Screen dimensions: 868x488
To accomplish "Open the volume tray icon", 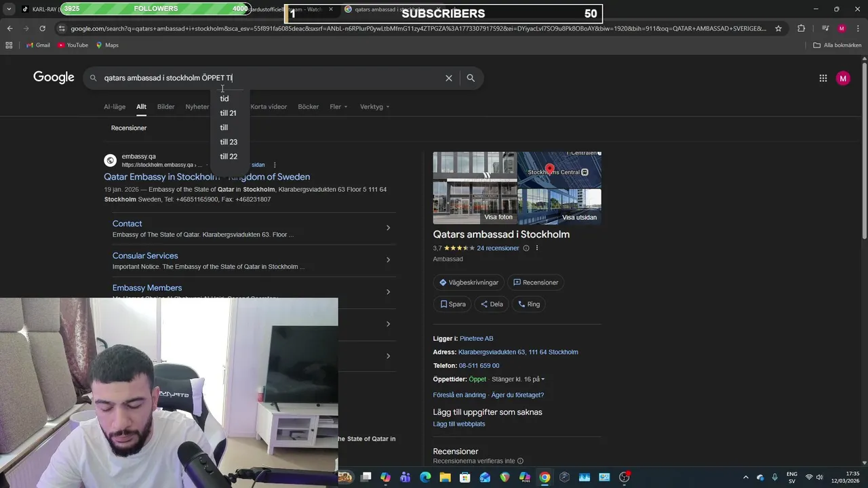I will coord(819,477).
